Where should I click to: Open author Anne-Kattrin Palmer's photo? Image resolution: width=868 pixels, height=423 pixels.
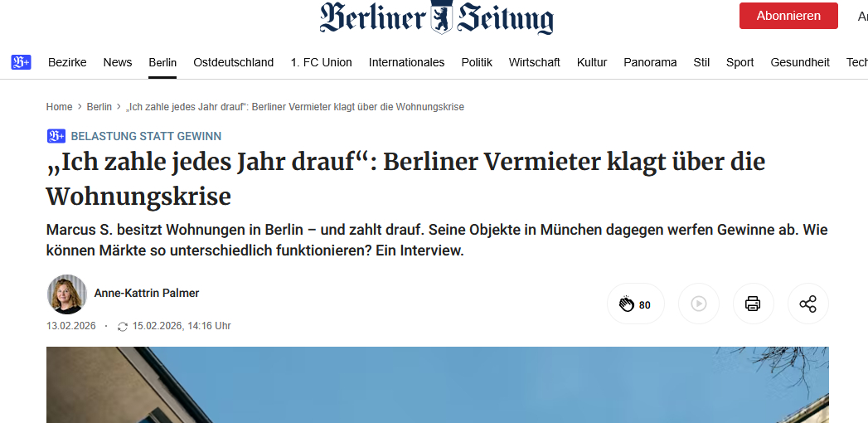(66, 294)
